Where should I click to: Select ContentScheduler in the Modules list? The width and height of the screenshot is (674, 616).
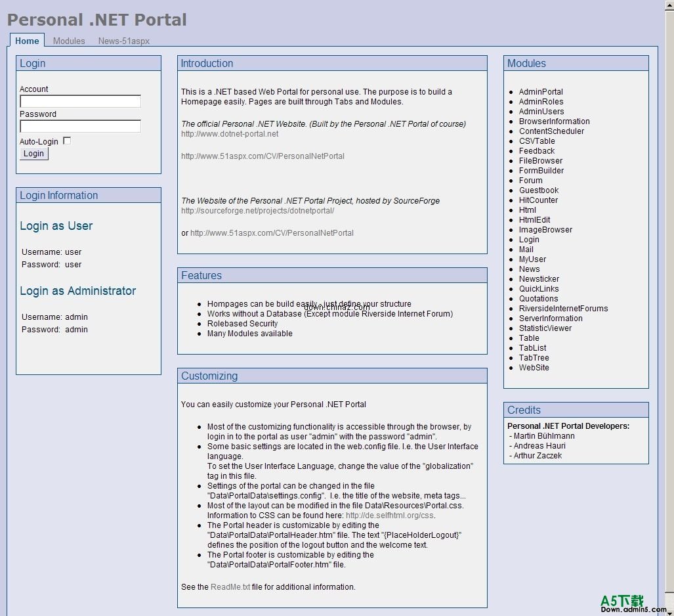click(x=551, y=131)
